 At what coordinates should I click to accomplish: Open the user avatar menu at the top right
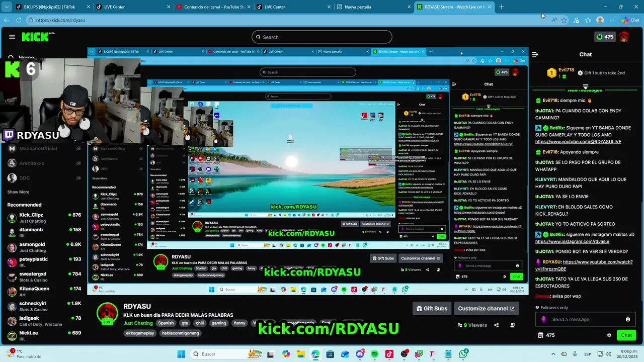[x=624, y=37]
